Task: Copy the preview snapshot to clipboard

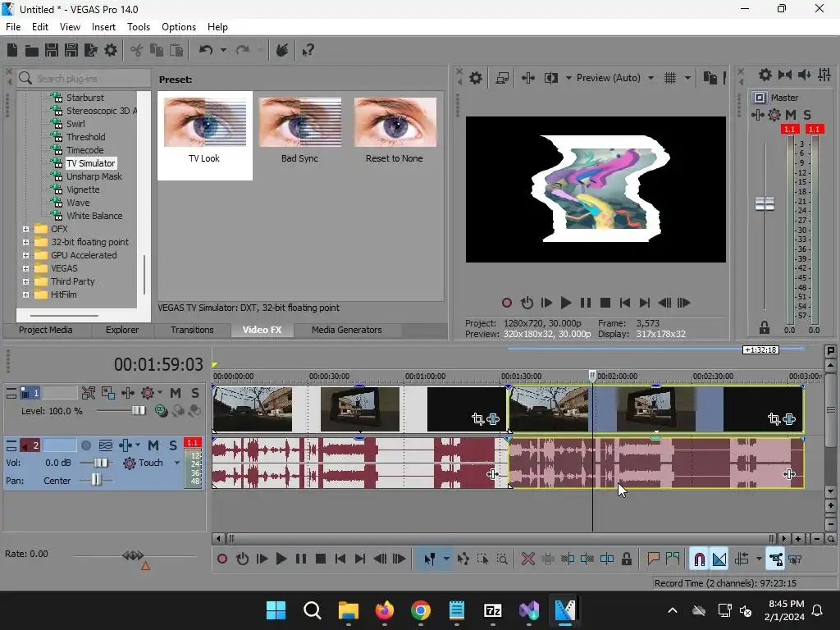Action: (x=710, y=78)
